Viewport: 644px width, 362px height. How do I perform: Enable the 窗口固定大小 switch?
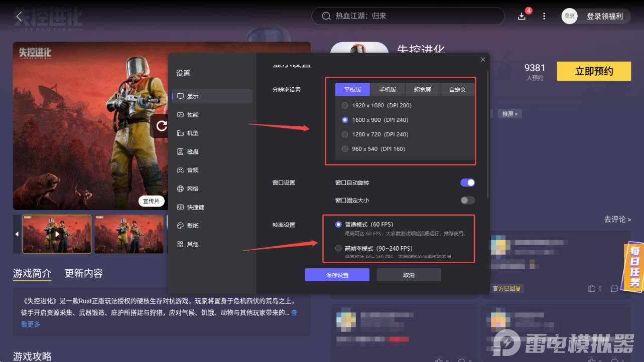click(x=467, y=201)
